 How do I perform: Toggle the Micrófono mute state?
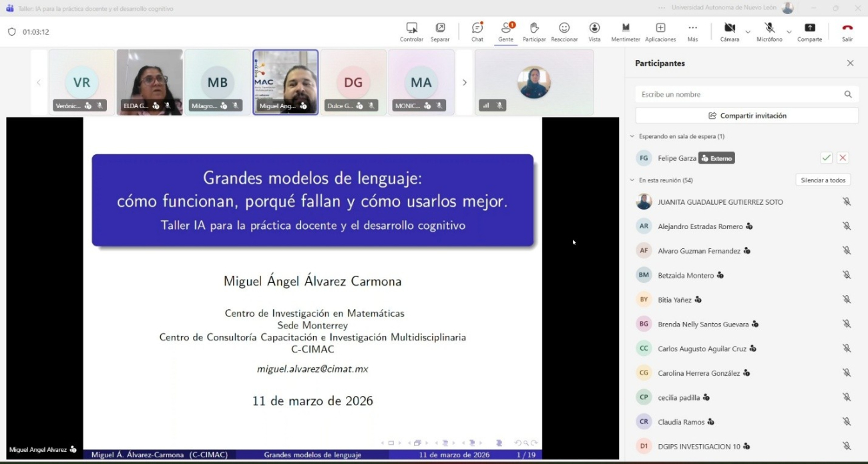tap(769, 31)
